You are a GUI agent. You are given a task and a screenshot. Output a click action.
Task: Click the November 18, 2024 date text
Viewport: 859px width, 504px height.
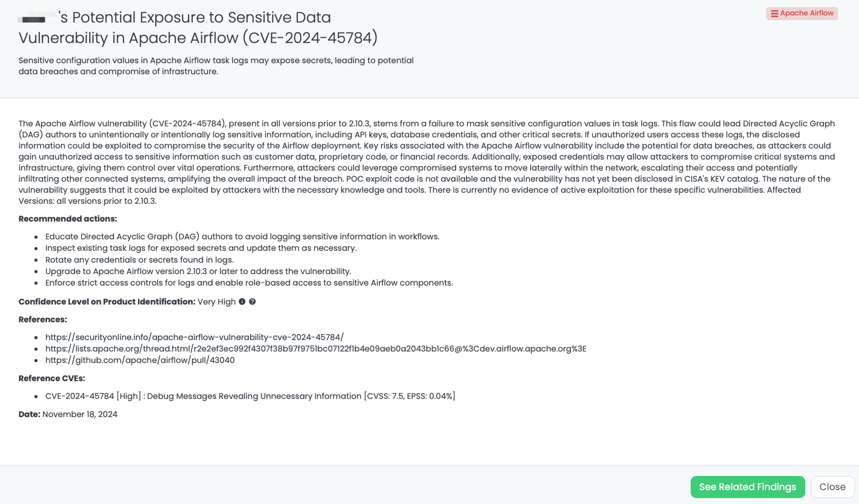[x=79, y=414]
